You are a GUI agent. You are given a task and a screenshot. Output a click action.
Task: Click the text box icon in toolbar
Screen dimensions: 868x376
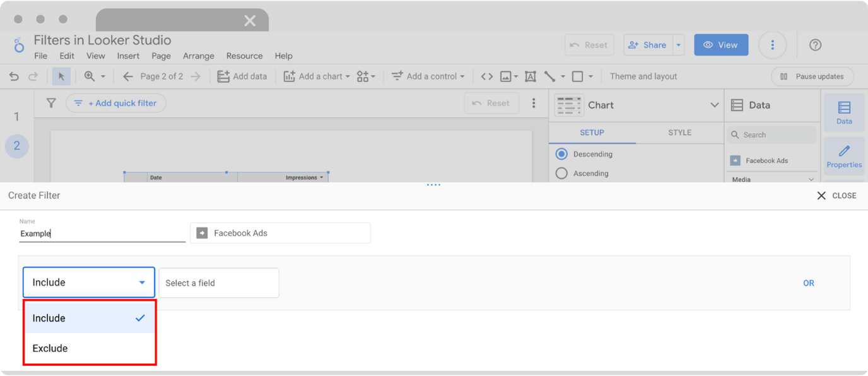tap(530, 76)
